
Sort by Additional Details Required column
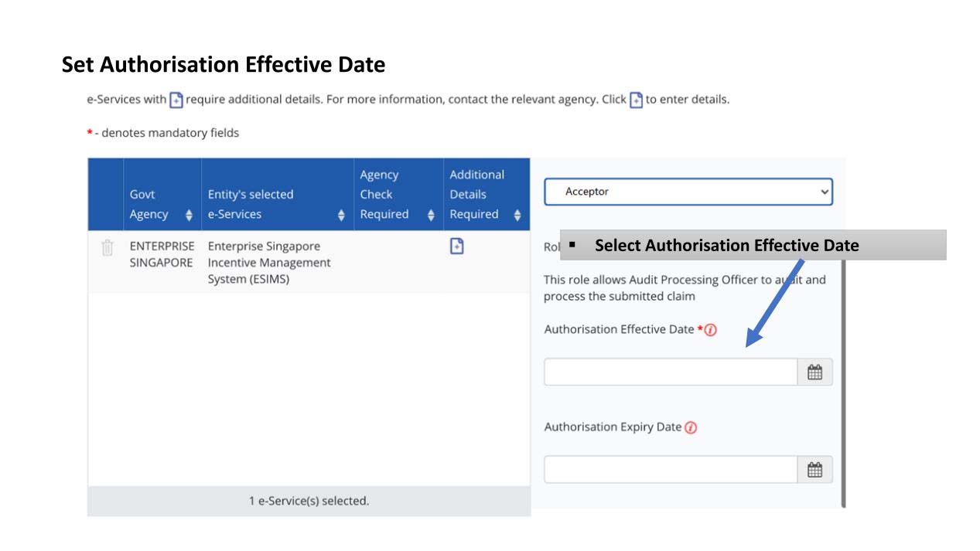[517, 215]
